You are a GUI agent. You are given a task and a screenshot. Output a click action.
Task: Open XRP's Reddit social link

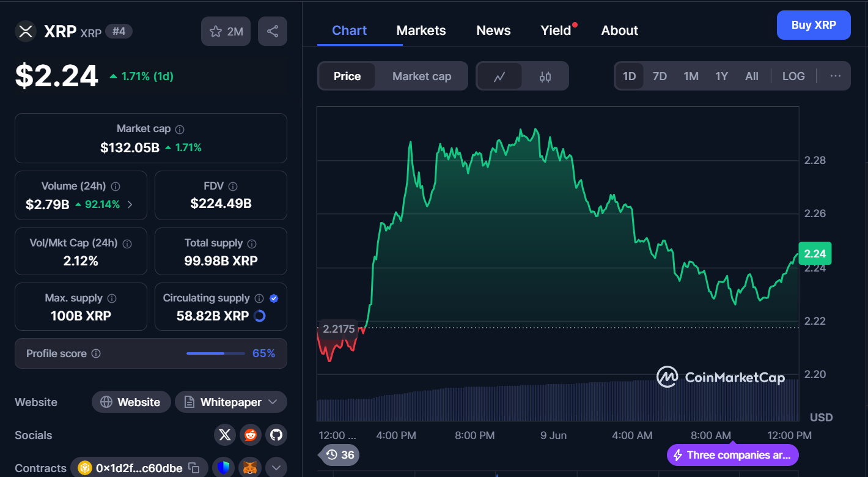pyautogui.click(x=251, y=435)
